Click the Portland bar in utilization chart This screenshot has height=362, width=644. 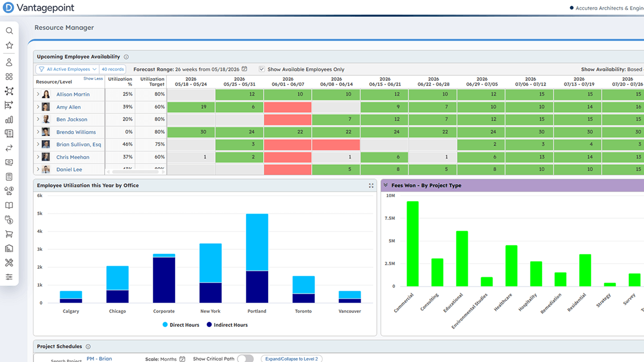coord(257,258)
